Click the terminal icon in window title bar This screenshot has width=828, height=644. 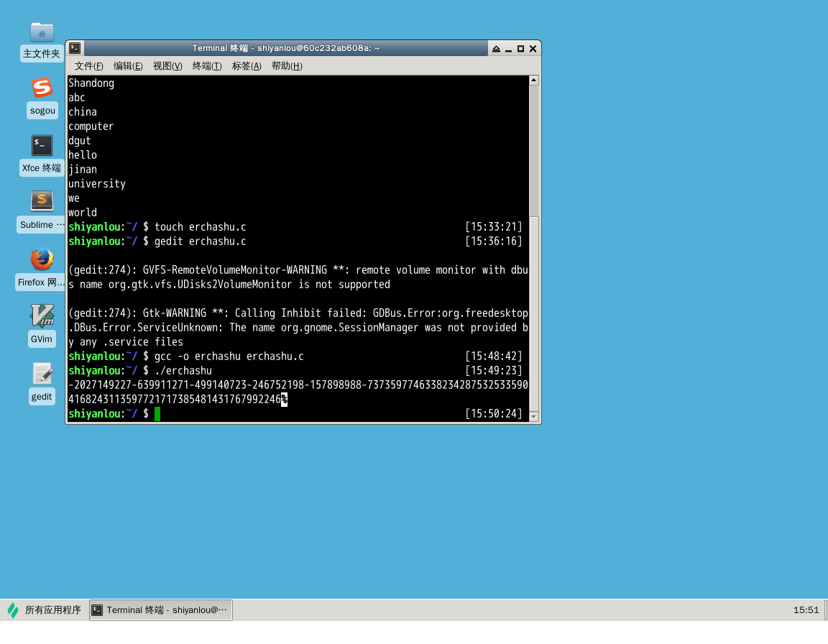(75, 48)
